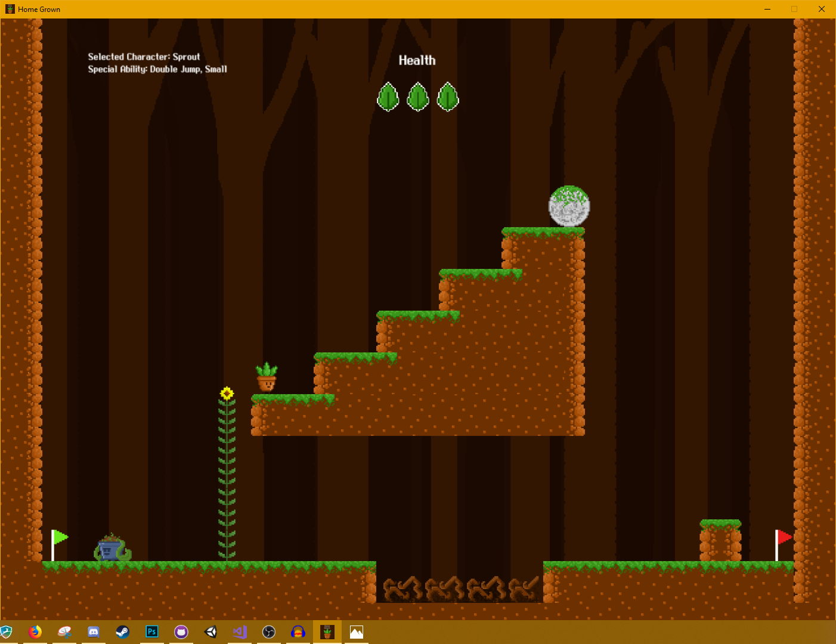Open OBS Studio from the taskbar
This screenshot has width=836, height=644.
point(269,632)
